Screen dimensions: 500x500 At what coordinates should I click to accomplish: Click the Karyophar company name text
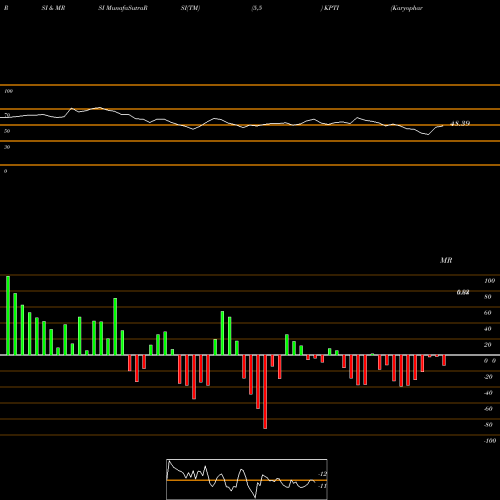(407, 8)
